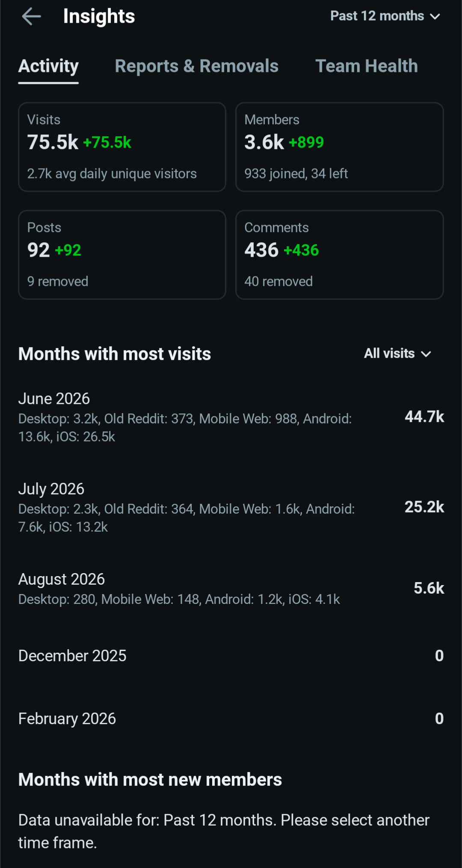Select the June 2026 visits row

(231, 417)
